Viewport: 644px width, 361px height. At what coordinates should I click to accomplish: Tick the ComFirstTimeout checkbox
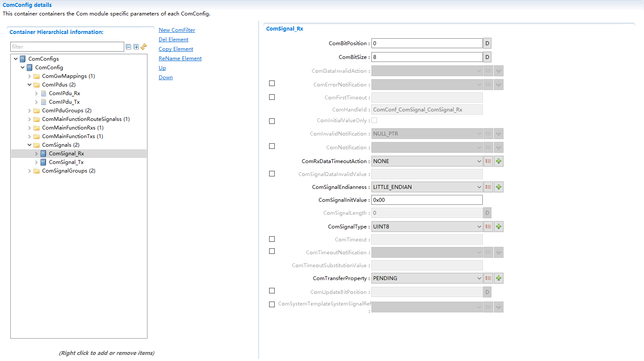(272, 97)
